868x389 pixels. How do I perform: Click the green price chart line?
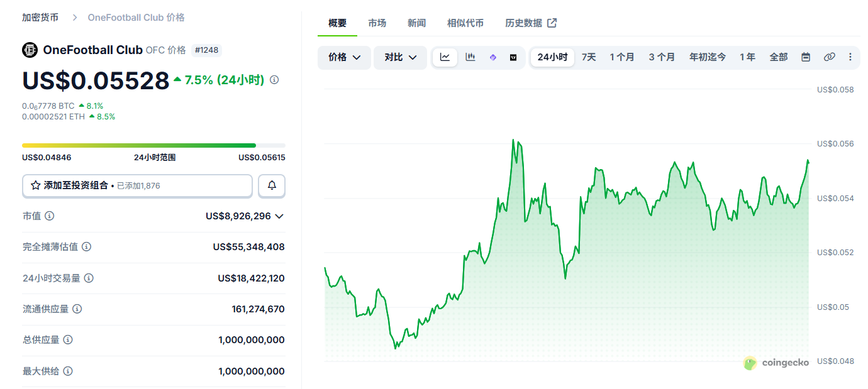(567, 244)
